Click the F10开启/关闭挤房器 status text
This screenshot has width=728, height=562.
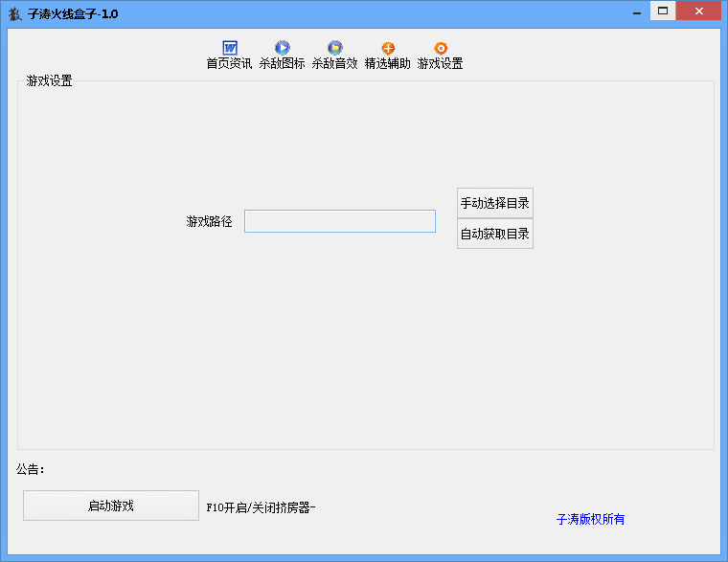point(261,507)
